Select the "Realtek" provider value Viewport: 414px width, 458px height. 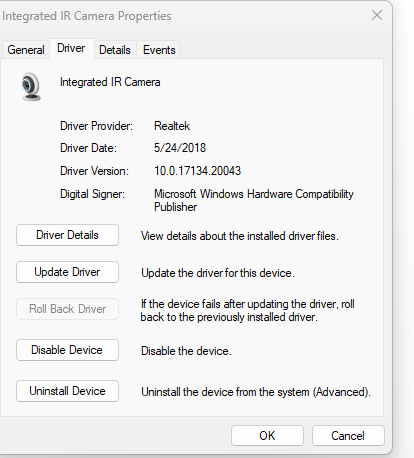click(x=172, y=126)
